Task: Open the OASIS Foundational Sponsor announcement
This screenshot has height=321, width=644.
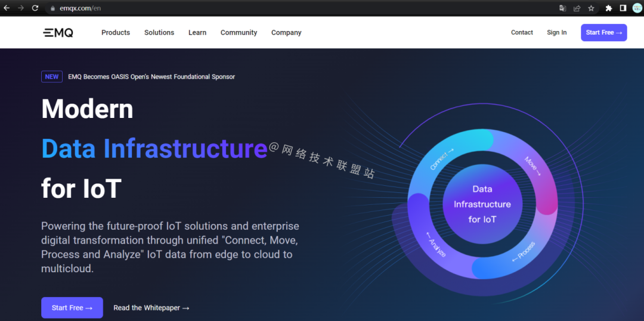Action: [151, 77]
